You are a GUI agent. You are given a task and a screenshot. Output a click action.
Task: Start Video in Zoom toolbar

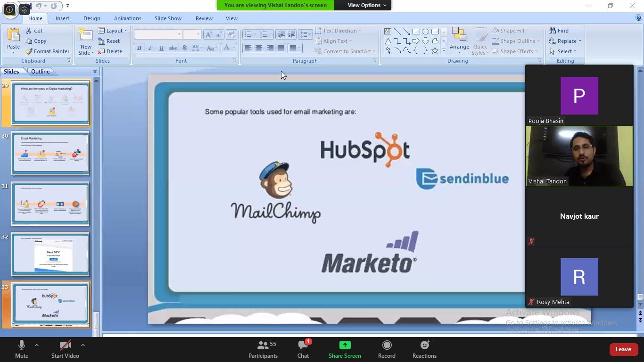coord(65,349)
